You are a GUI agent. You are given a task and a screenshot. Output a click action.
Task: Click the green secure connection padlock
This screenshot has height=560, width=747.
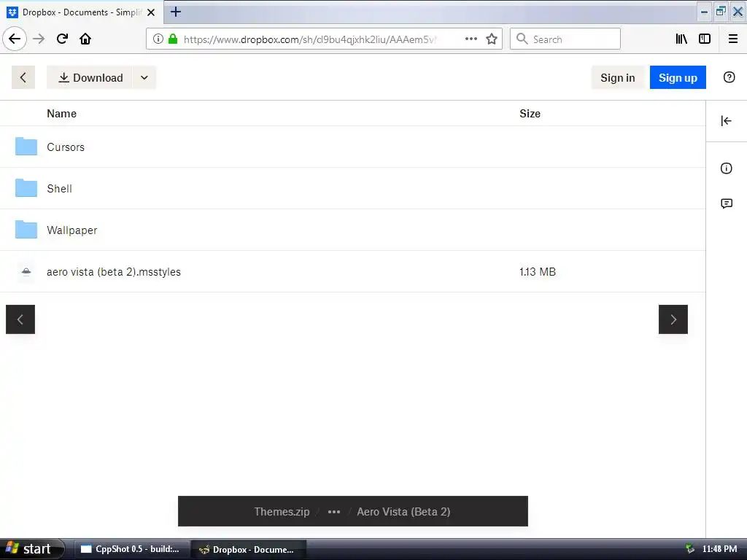[173, 39]
